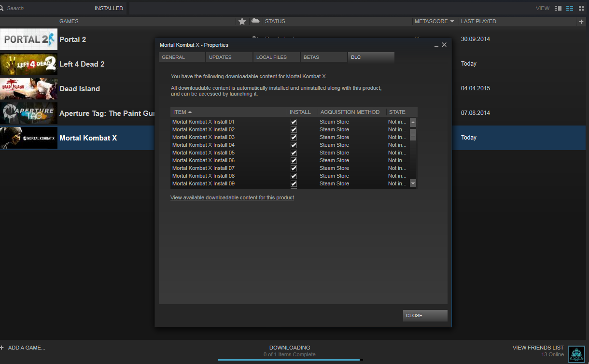Switch to detail view icon
The image size is (589, 364).
tap(558, 8)
